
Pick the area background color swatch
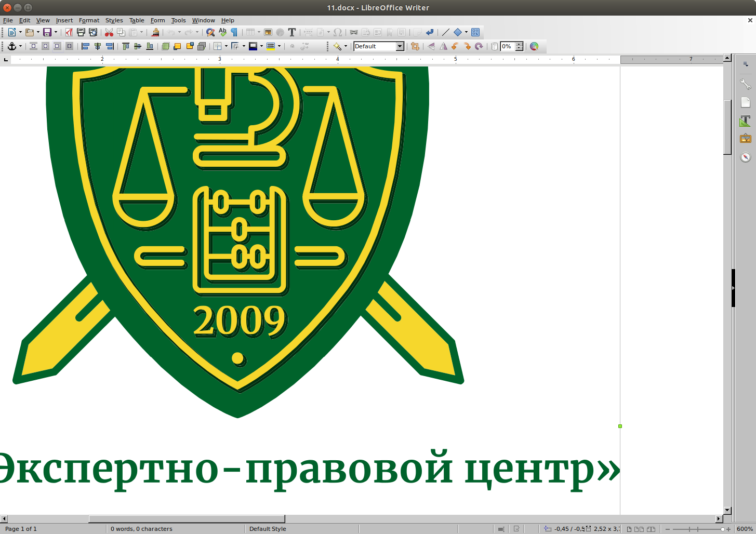coord(271,46)
